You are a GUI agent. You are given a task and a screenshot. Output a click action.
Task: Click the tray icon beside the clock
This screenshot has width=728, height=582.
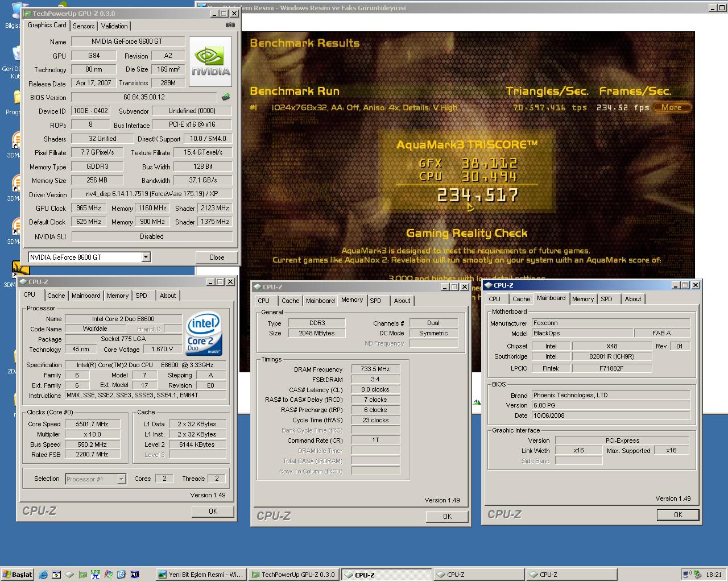698,575
